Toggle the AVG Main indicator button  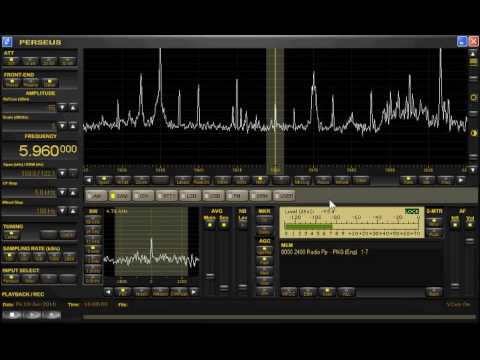[210, 225]
